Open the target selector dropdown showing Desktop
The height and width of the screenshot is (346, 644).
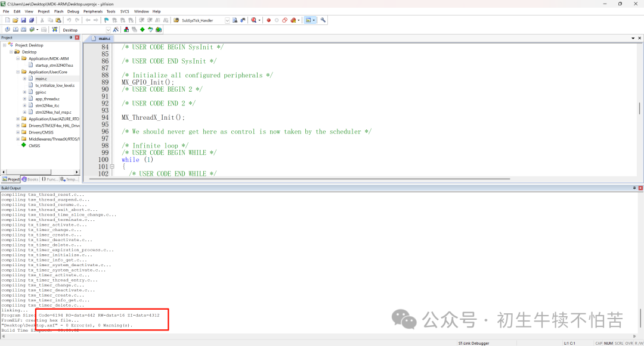pyautogui.click(x=108, y=30)
